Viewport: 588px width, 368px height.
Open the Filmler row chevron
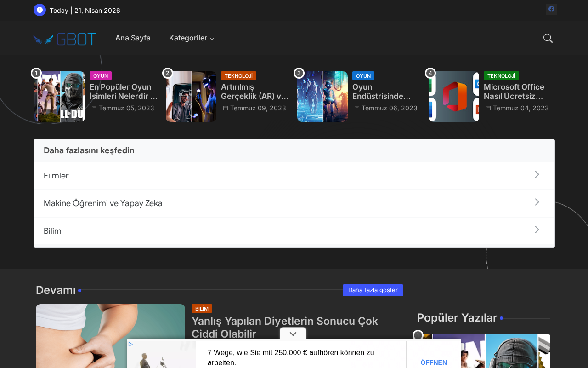click(x=537, y=175)
